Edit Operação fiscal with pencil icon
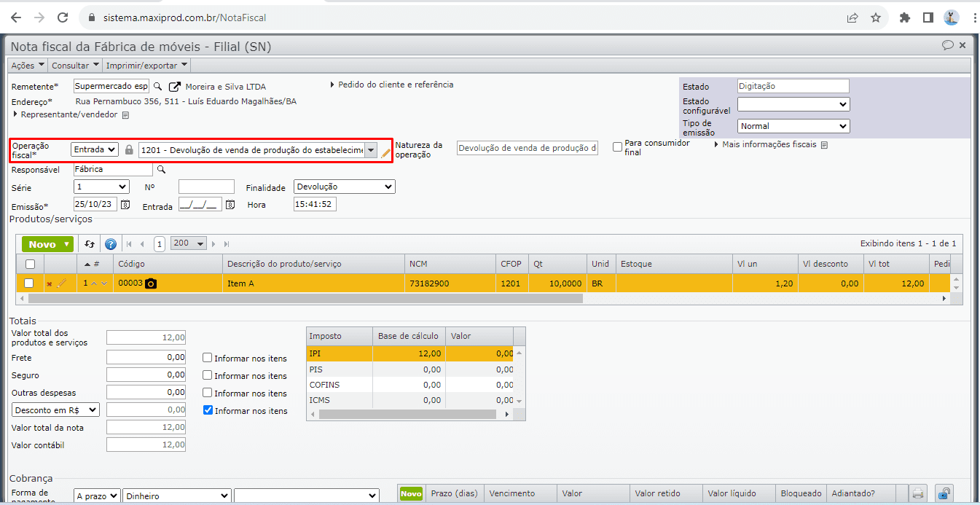Image resolution: width=980 pixels, height=505 pixels. pos(385,153)
